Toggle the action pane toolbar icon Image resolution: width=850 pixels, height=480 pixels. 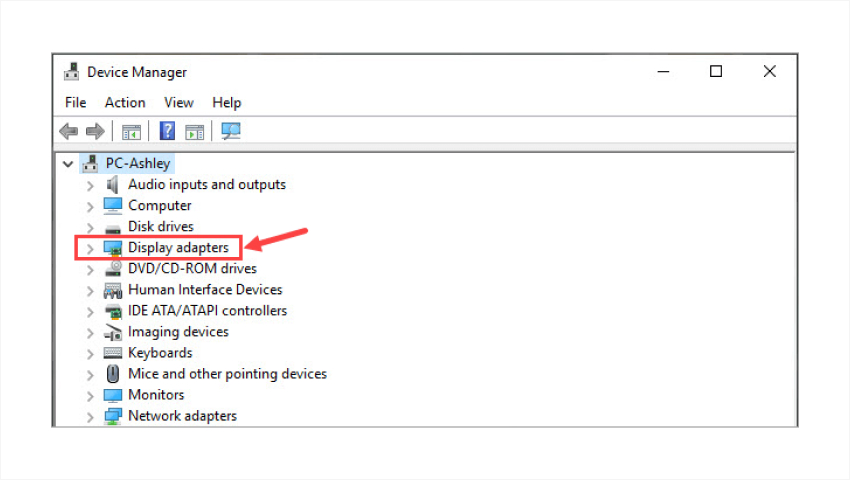[195, 132]
